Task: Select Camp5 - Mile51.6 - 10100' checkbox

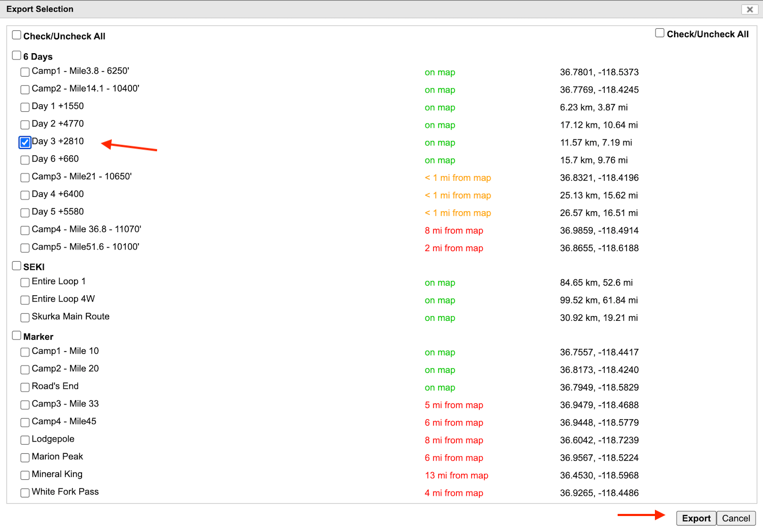Action: (24, 247)
